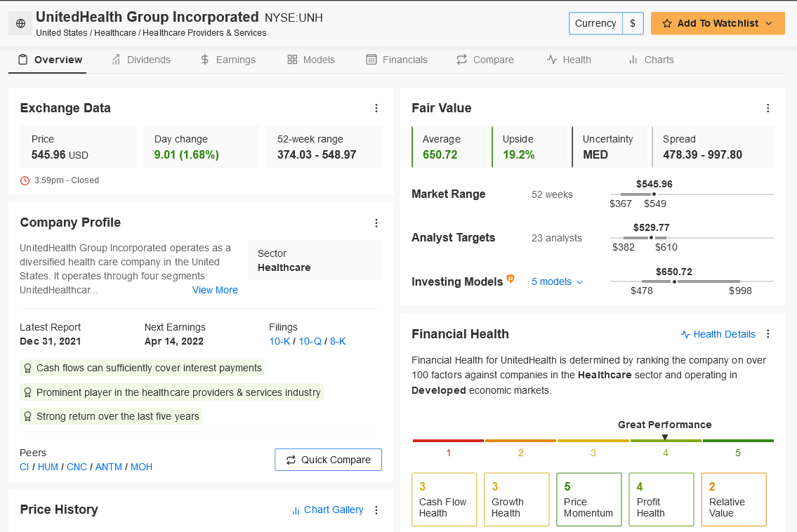
Task: Open the ANTM peer link
Action: point(109,467)
